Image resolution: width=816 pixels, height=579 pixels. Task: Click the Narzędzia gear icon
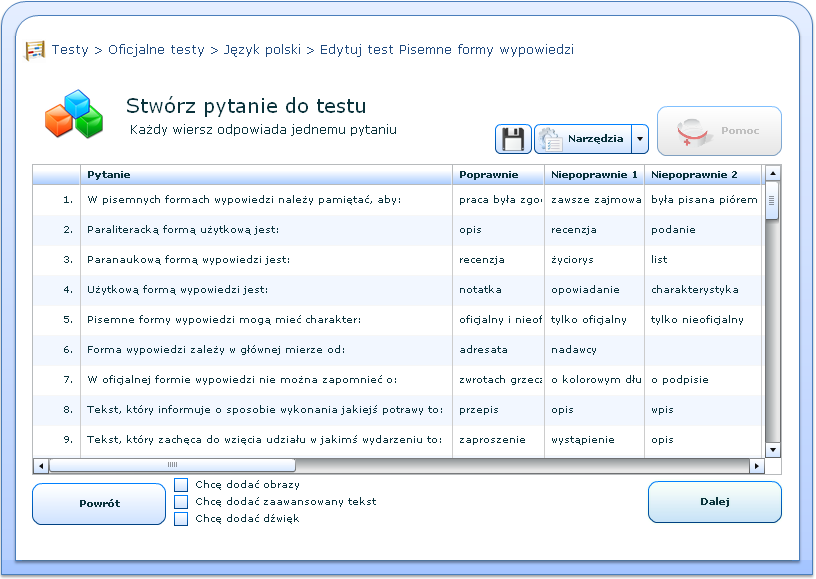click(550, 139)
